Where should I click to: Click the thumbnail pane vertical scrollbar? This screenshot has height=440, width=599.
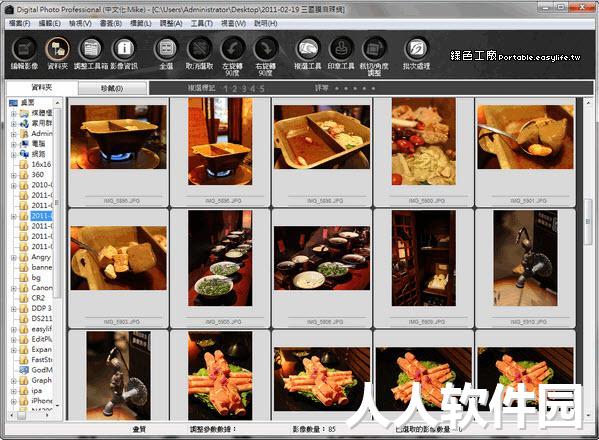(x=588, y=259)
